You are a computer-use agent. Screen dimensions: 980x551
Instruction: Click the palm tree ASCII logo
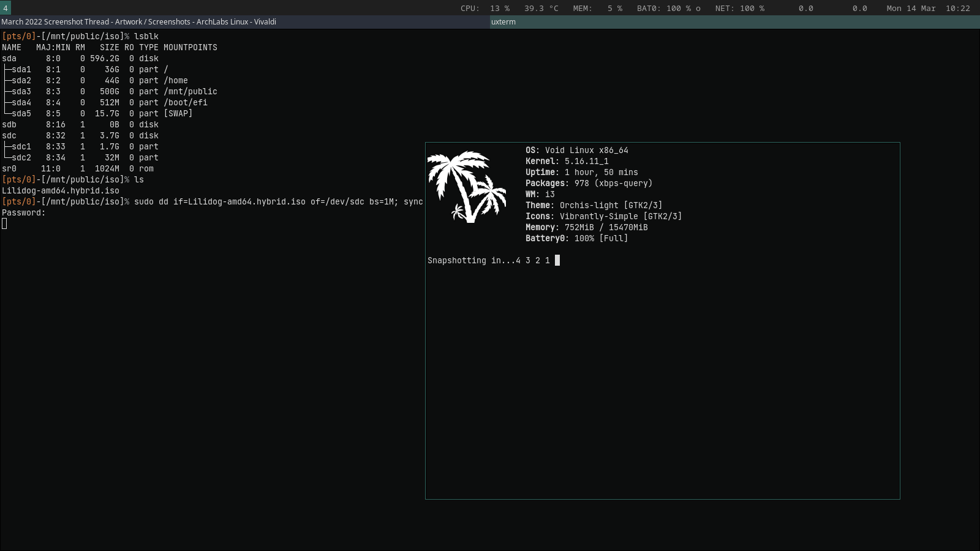click(x=467, y=187)
